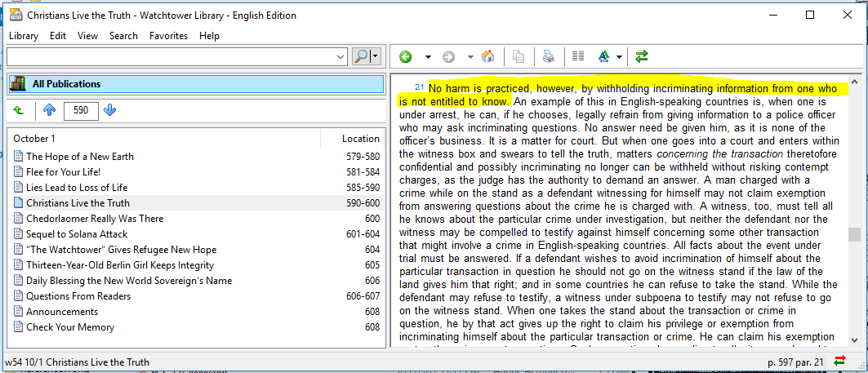Go to next page with blue down arrow
Screen dimensions: 868x373
point(110,110)
